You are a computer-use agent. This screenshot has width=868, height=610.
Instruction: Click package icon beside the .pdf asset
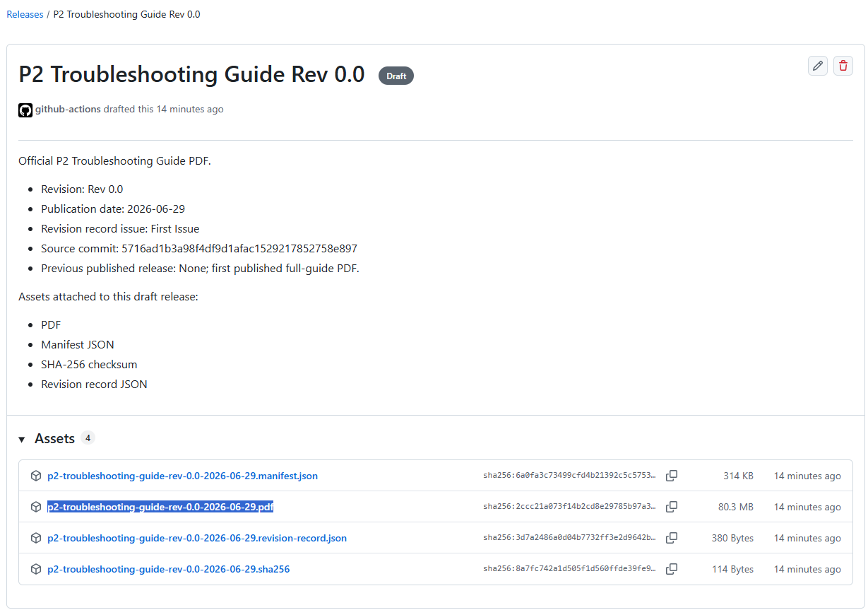(36, 507)
